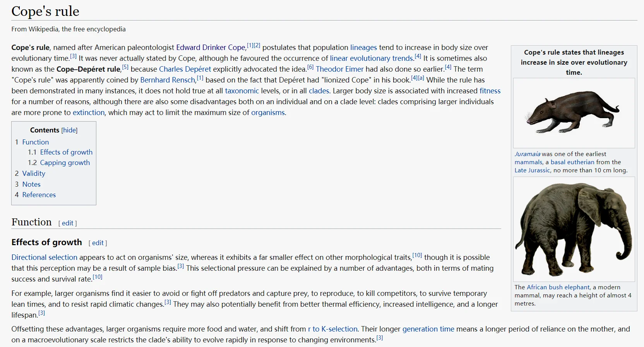644x347 pixels.
Task: Jump to Effects of growth in contents
Action: [x=66, y=152]
